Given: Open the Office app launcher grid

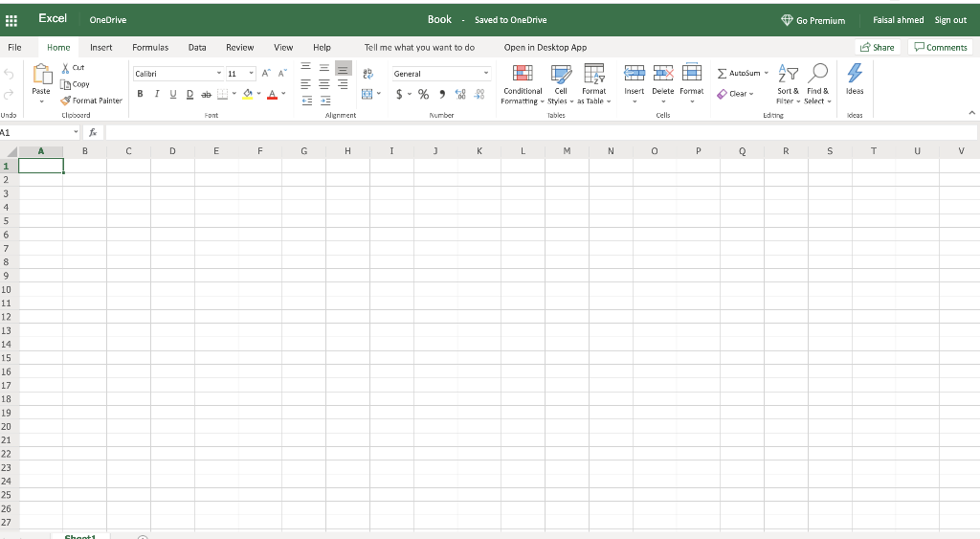Looking at the screenshot, I should pyautogui.click(x=13, y=19).
